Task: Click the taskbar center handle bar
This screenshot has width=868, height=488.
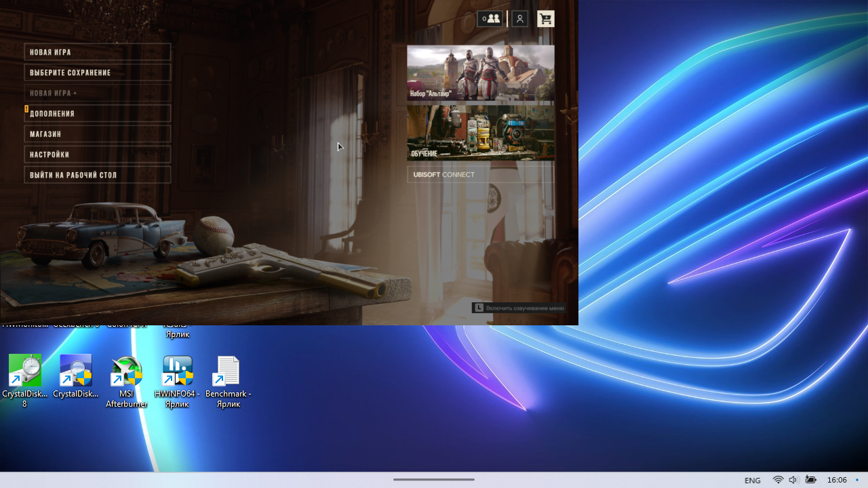Action: pyautogui.click(x=434, y=480)
